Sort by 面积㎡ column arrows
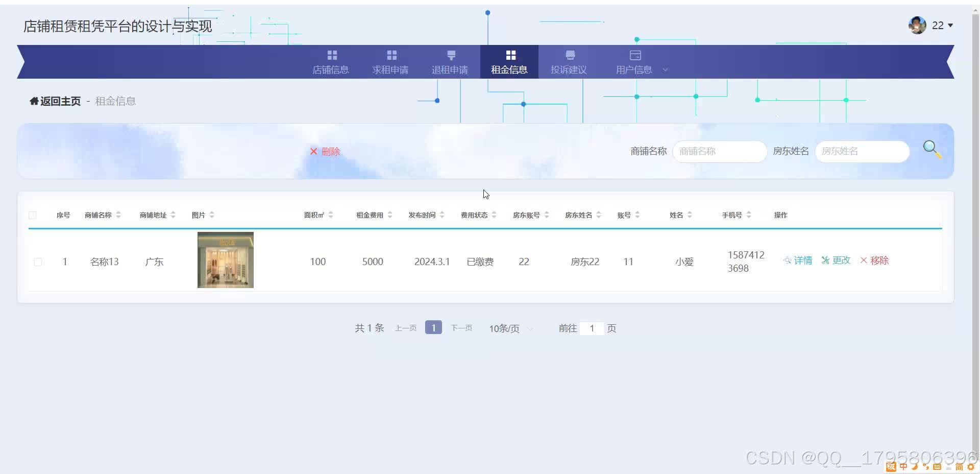Viewport: 980px width, 474px height. click(331, 215)
